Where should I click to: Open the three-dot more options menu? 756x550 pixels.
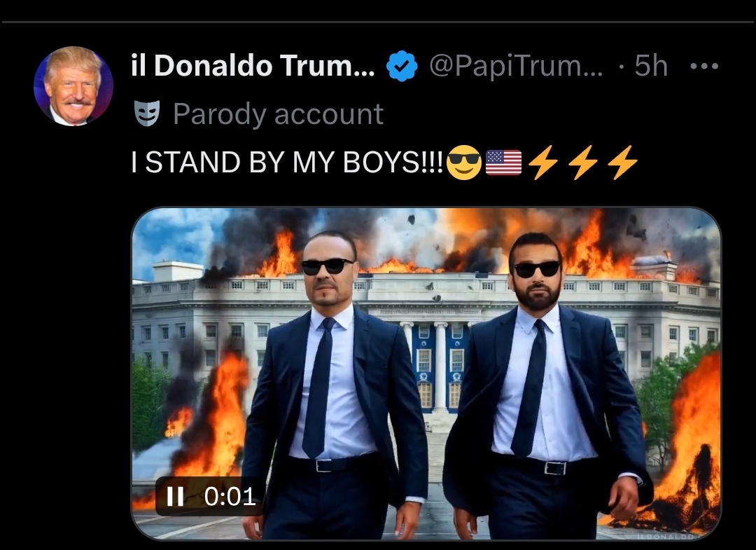(704, 66)
